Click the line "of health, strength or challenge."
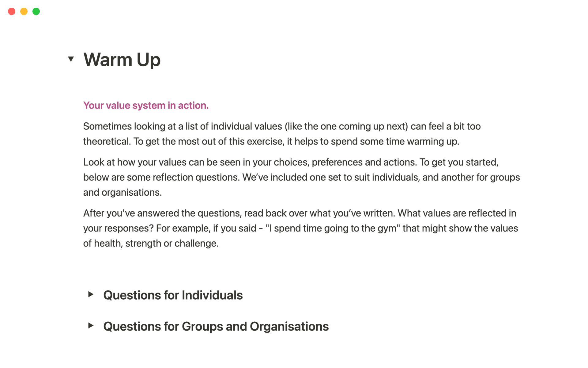 pos(151,243)
